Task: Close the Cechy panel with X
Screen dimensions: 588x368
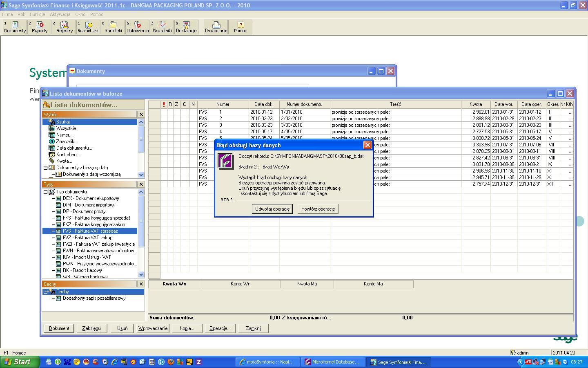Action: coord(141,284)
